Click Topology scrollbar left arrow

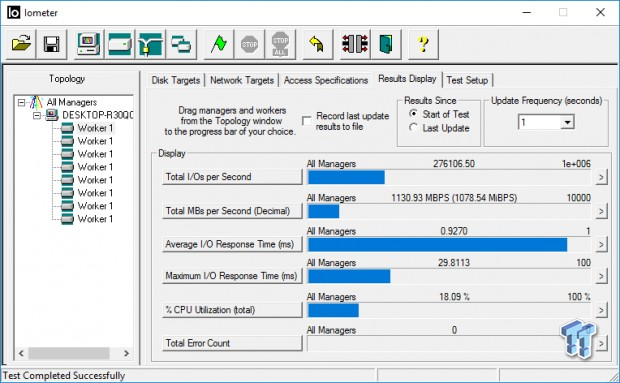click(21, 353)
